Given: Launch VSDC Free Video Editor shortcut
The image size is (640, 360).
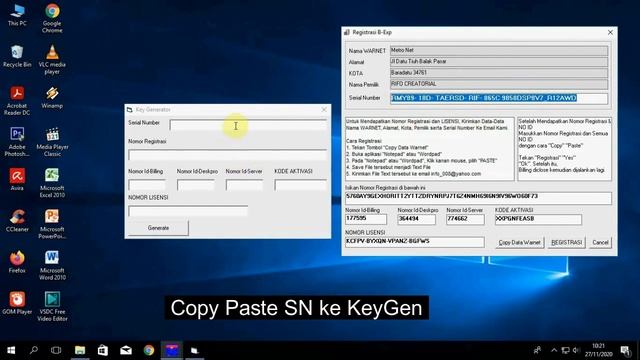Looking at the screenshot, I should (52, 307).
